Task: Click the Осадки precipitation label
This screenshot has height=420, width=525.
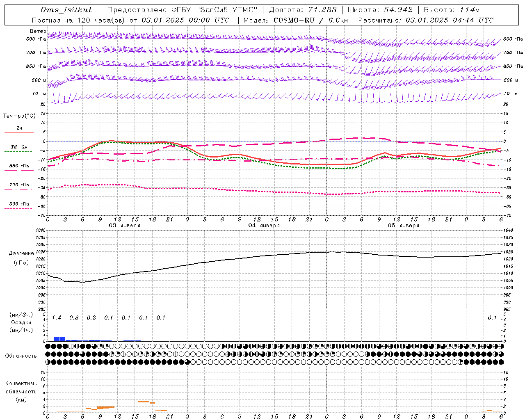Action: [x=21, y=322]
